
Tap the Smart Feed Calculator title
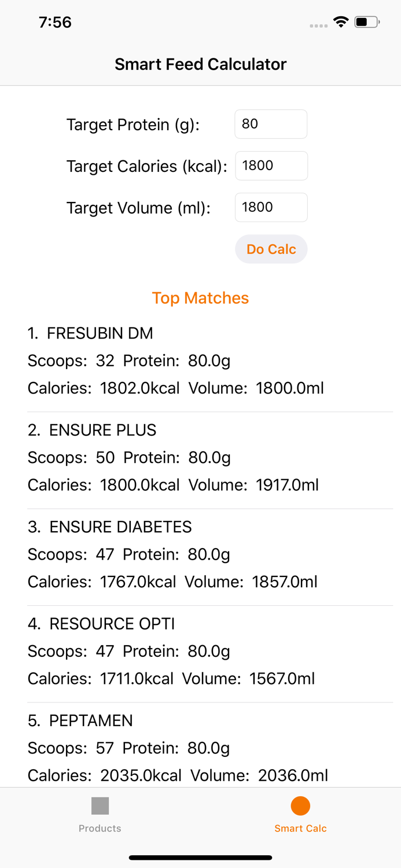[x=200, y=64]
